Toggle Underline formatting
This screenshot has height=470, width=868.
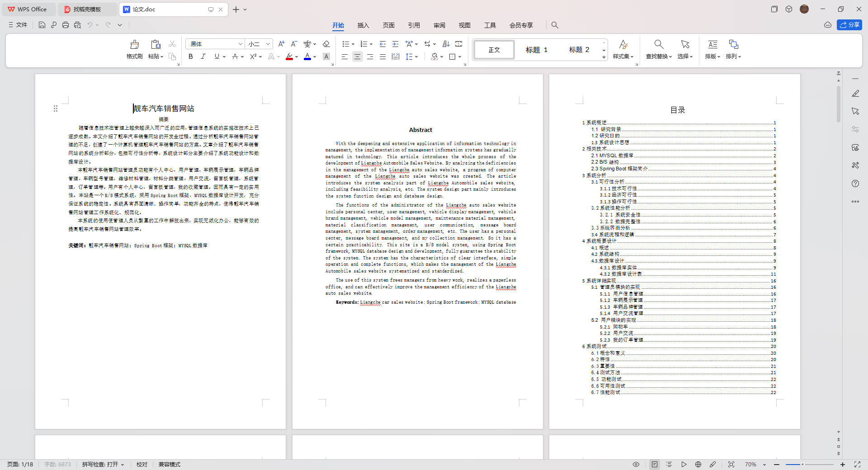point(217,56)
